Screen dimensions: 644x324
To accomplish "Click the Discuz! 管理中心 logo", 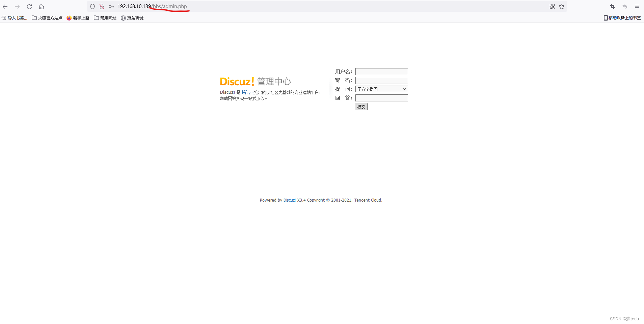I will [x=255, y=81].
